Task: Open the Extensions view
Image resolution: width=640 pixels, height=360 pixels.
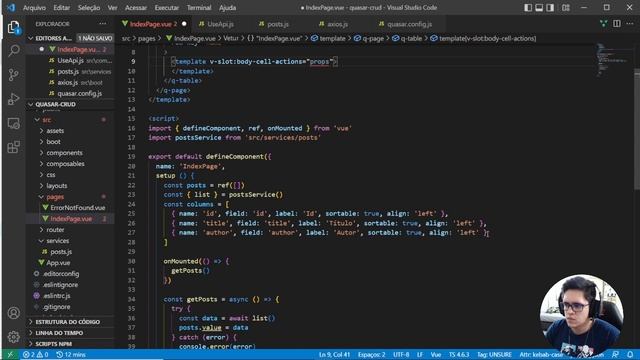Action: coord(13,147)
